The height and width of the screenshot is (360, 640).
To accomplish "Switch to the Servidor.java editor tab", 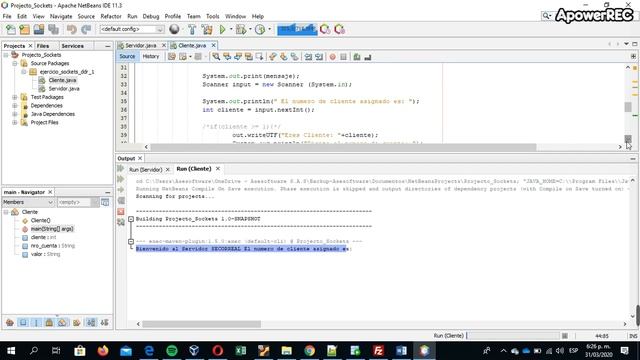I will [x=140, y=45].
